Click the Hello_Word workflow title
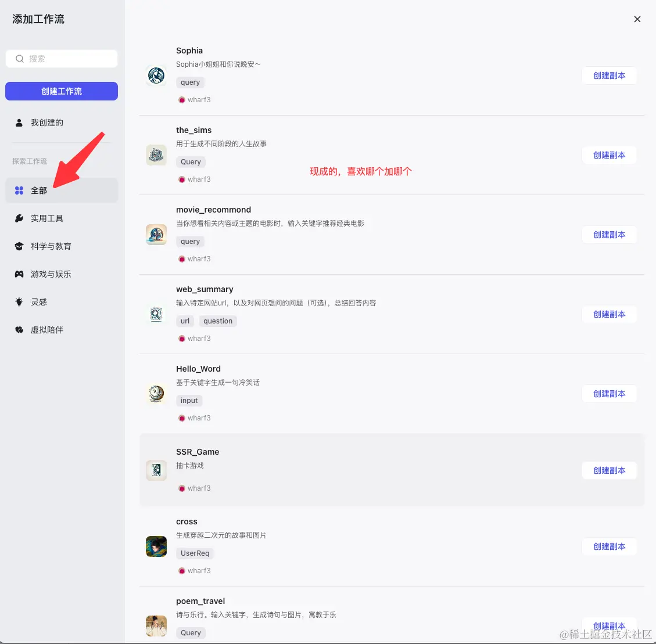This screenshot has height=644, width=656. (198, 369)
